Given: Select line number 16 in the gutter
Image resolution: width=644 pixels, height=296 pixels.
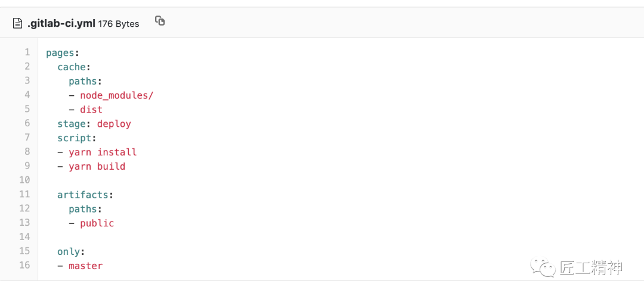Looking at the screenshot, I should (25, 265).
